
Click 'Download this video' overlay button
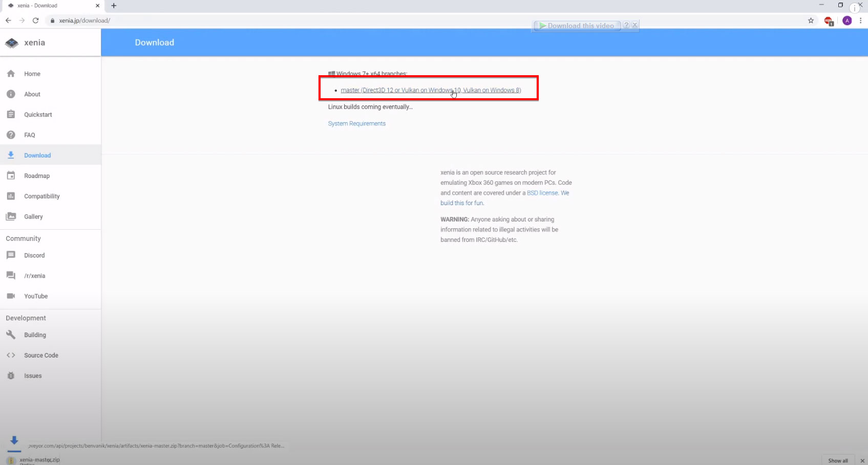[x=577, y=26]
